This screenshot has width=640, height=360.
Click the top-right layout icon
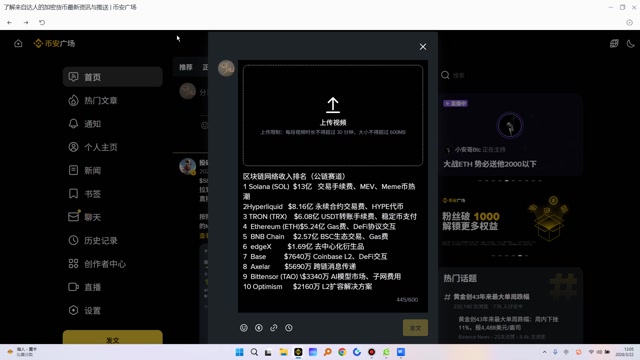(614, 43)
